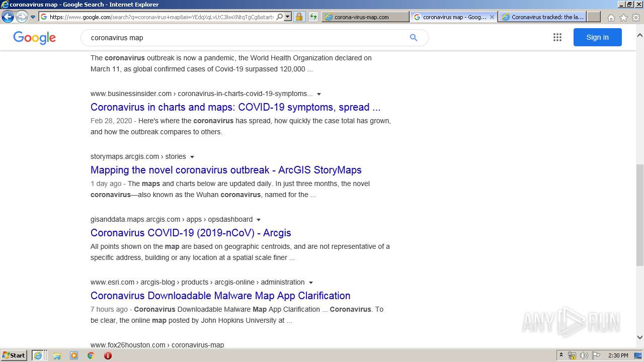Click the search magnifier in address bar

pos(280,17)
